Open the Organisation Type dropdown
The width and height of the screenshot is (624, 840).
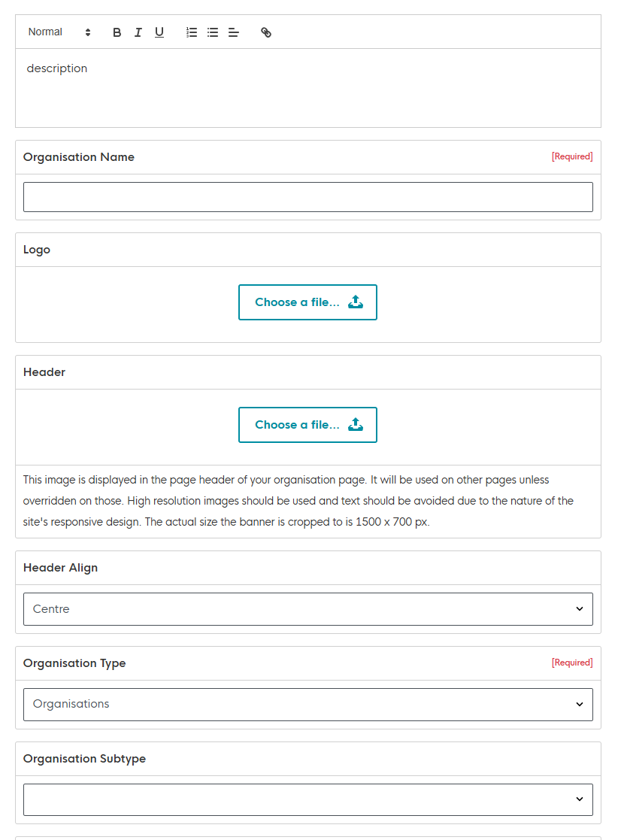[x=308, y=705]
